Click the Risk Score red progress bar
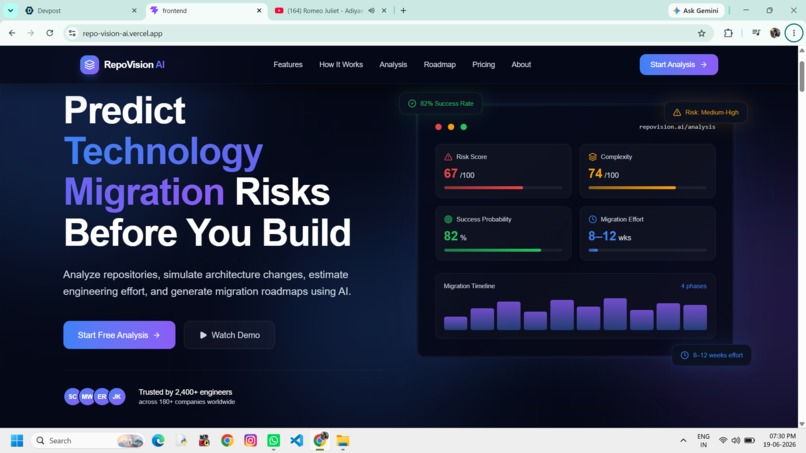 coord(483,188)
